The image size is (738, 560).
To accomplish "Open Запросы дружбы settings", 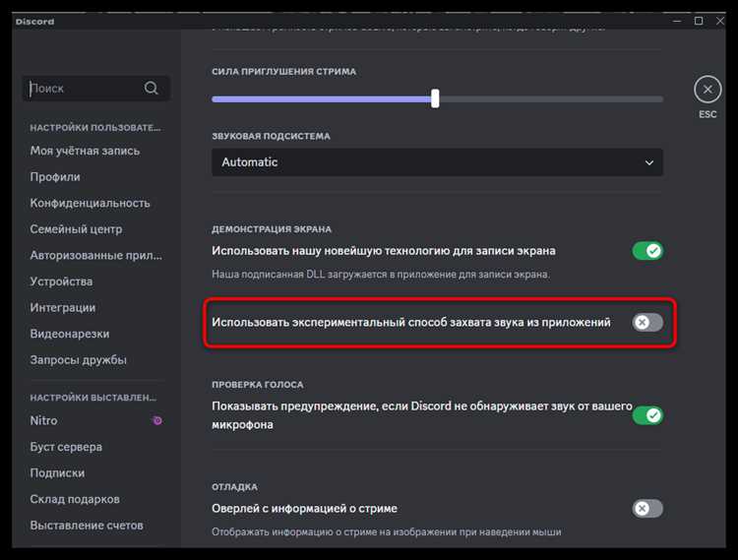I will click(78, 360).
